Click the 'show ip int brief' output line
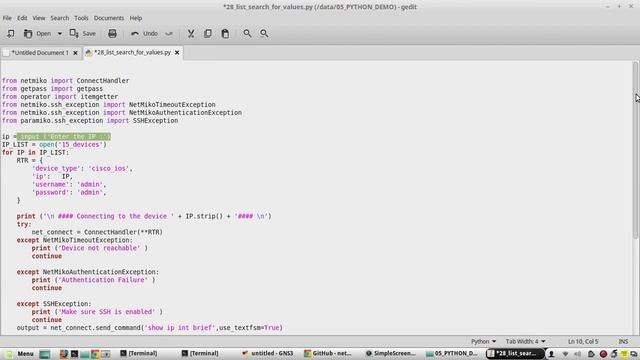This screenshot has width=640, height=360. [149, 328]
